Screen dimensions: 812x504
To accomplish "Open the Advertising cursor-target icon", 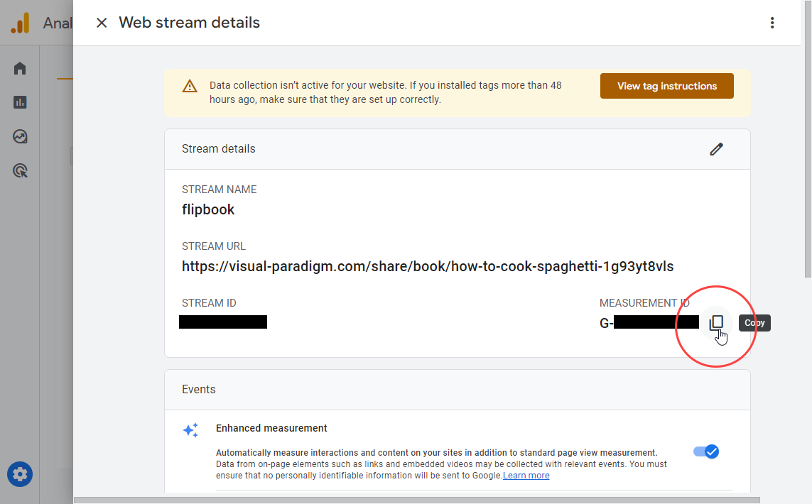I will click(x=20, y=170).
